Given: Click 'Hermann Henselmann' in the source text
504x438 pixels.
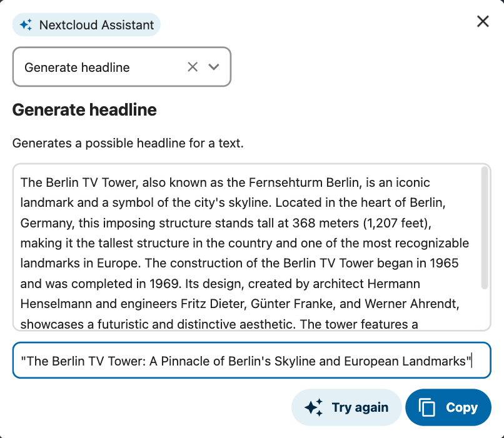Looking at the screenshot, I should coord(393,284).
